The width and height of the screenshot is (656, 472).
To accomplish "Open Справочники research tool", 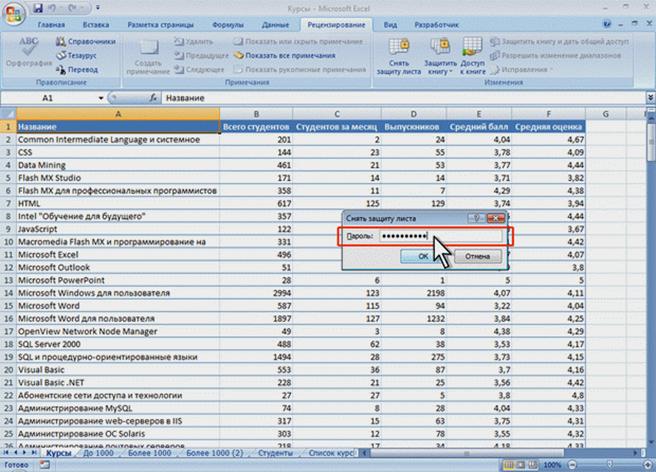I will click(85, 41).
